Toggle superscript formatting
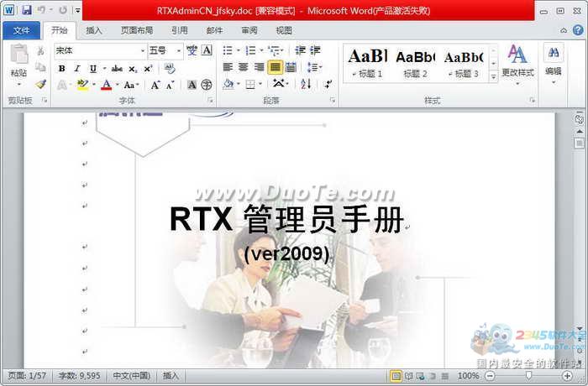 tap(148, 69)
